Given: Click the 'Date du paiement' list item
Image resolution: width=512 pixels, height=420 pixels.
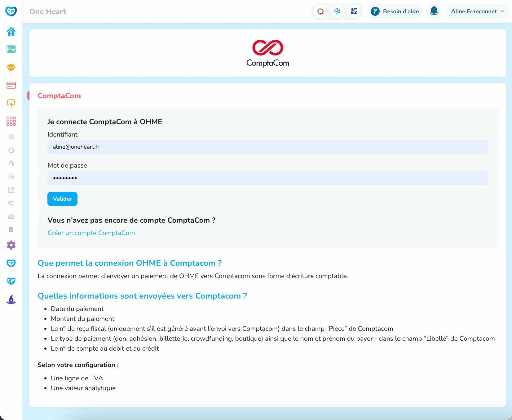Looking at the screenshot, I should pos(77,309).
